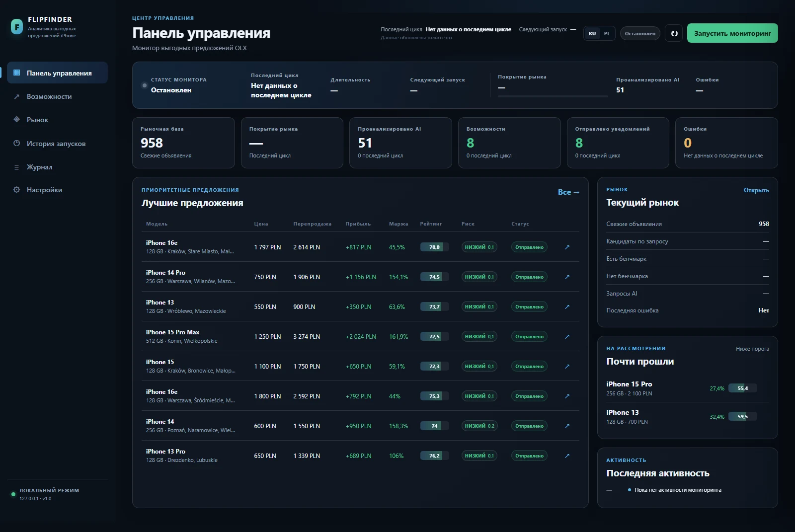Open the iPhone 16e 1 800 PLN listing arrow
This screenshot has width=795, height=532.
(x=567, y=396)
